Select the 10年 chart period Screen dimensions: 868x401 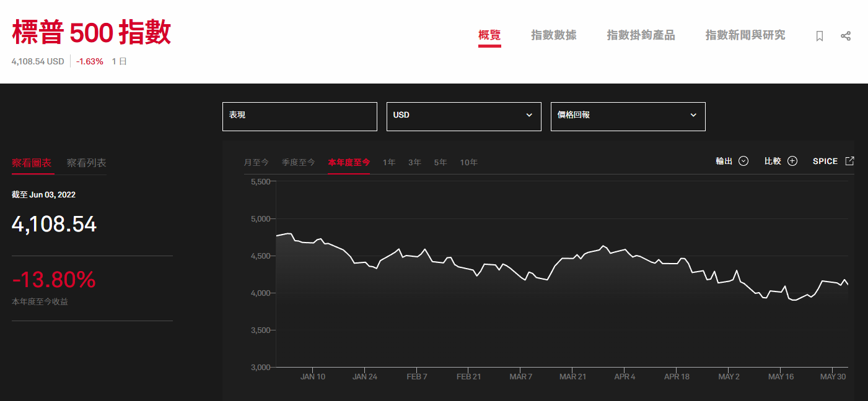pyautogui.click(x=468, y=162)
